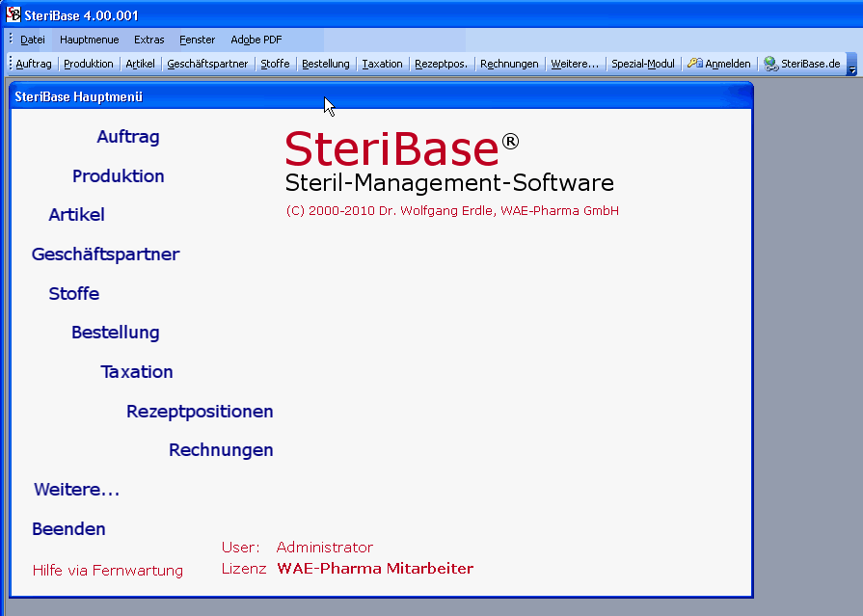The width and height of the screenshot is (863, 616).
Task: Click Artikel in the toolbar
Action: [x=141, y=64]
